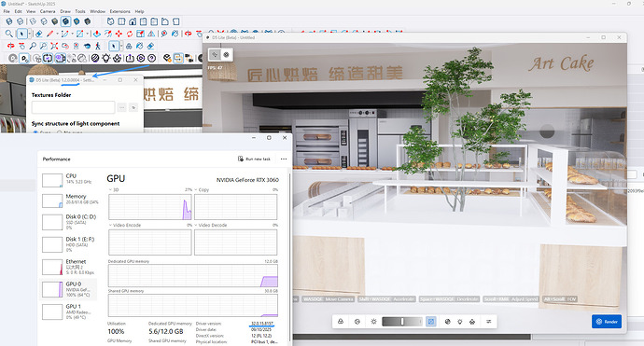
Task: Activate the red Move tool
Action: [119, 34]
